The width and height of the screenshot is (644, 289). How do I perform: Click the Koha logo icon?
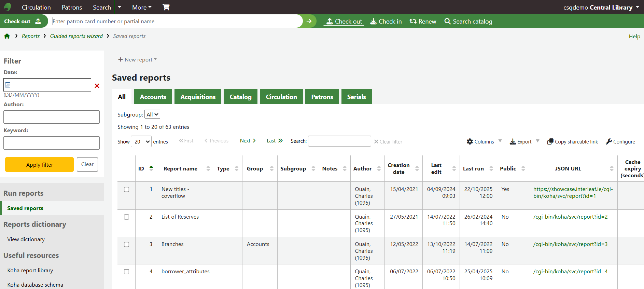(x=8, y=7)
